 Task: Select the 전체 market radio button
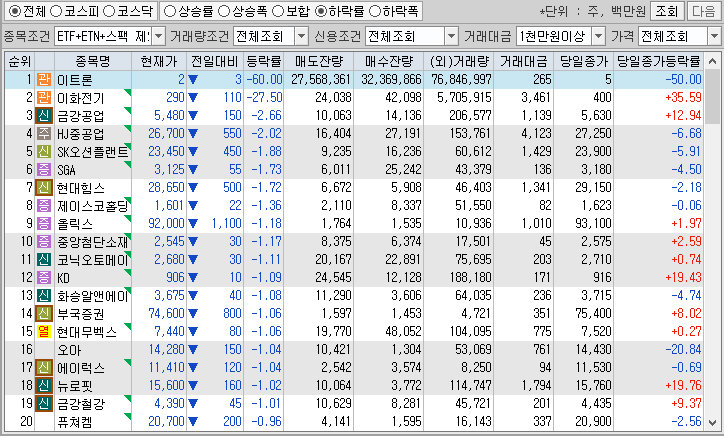tap(14, 11)
